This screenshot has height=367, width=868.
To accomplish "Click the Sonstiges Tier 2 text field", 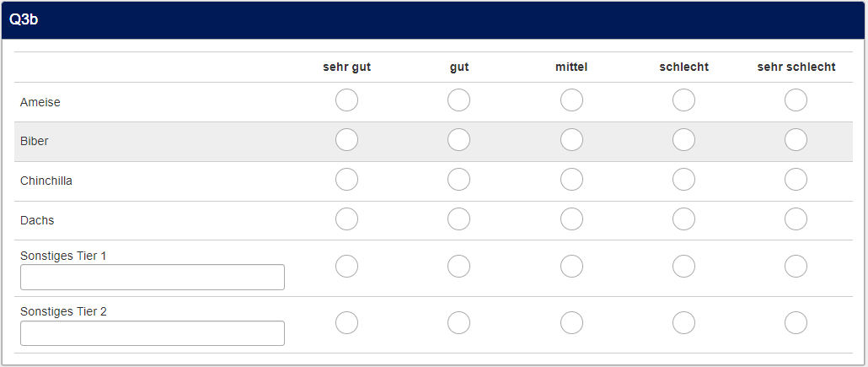I will pyautogui.click(x=153, y=333).
